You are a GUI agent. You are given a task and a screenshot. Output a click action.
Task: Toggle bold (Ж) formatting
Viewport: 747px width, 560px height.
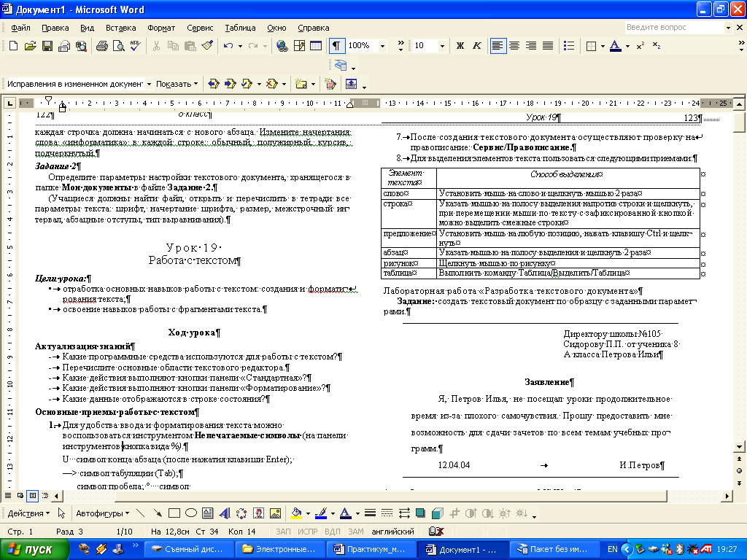pyautogui.click(x=460, y=46)
